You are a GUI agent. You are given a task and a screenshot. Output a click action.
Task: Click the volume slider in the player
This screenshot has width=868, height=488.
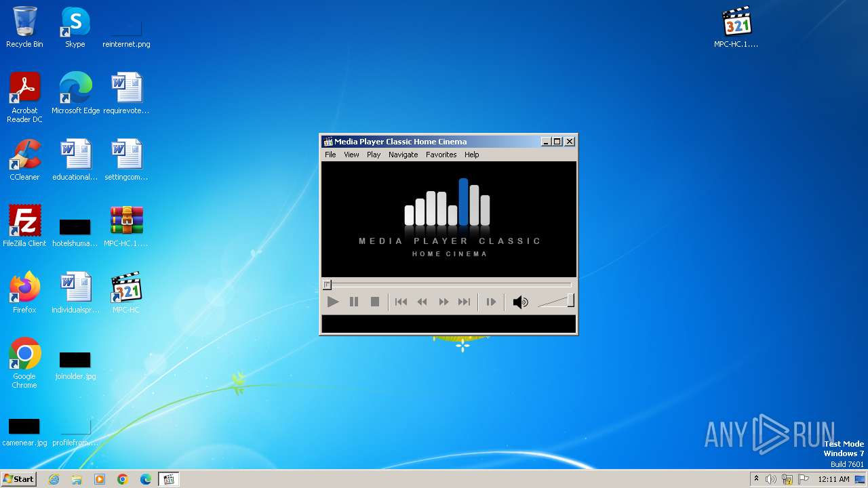point(556,301)
